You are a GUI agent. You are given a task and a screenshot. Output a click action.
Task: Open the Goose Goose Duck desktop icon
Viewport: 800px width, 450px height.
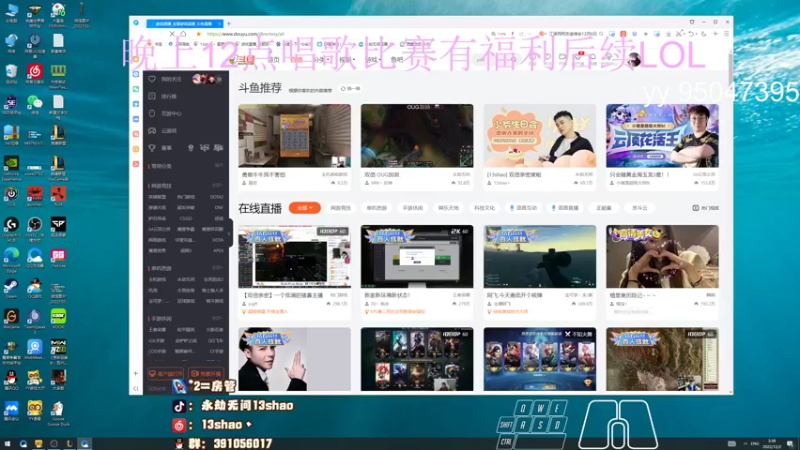pos(58,412)
